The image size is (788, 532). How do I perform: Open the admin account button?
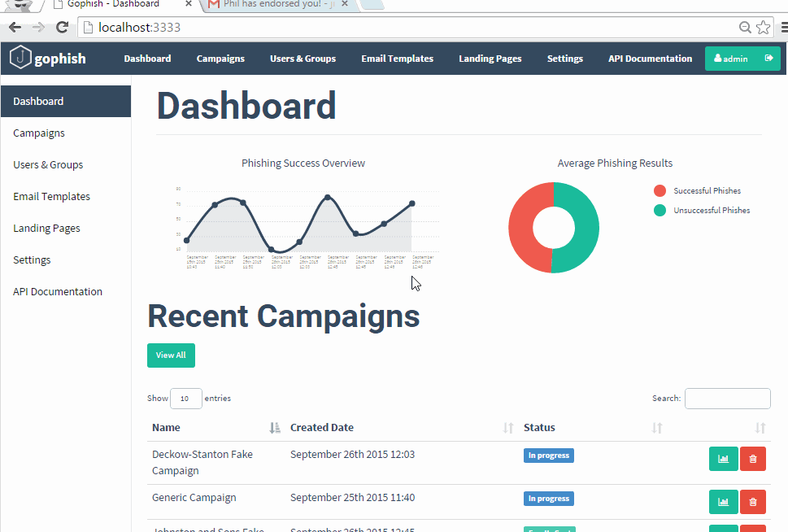(x=731, y=59)
